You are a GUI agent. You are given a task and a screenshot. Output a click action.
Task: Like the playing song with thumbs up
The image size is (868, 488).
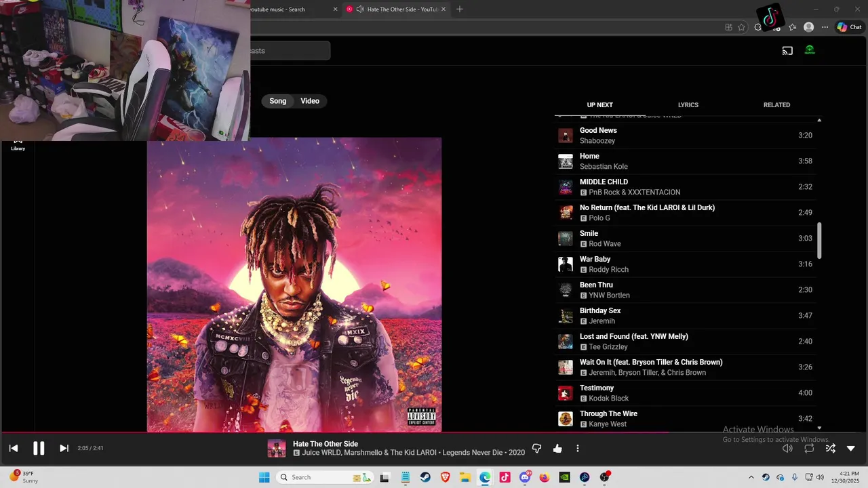(557, 449)
